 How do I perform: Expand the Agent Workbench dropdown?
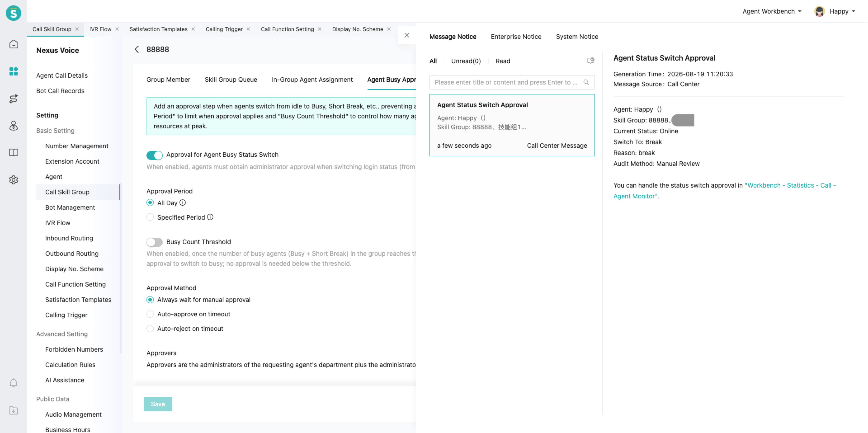point(772,11)
